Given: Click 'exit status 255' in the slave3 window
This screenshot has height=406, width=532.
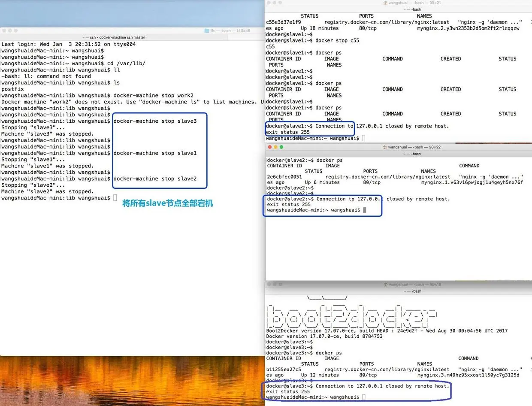Looking at the screenshot, I should pos(288,392).
